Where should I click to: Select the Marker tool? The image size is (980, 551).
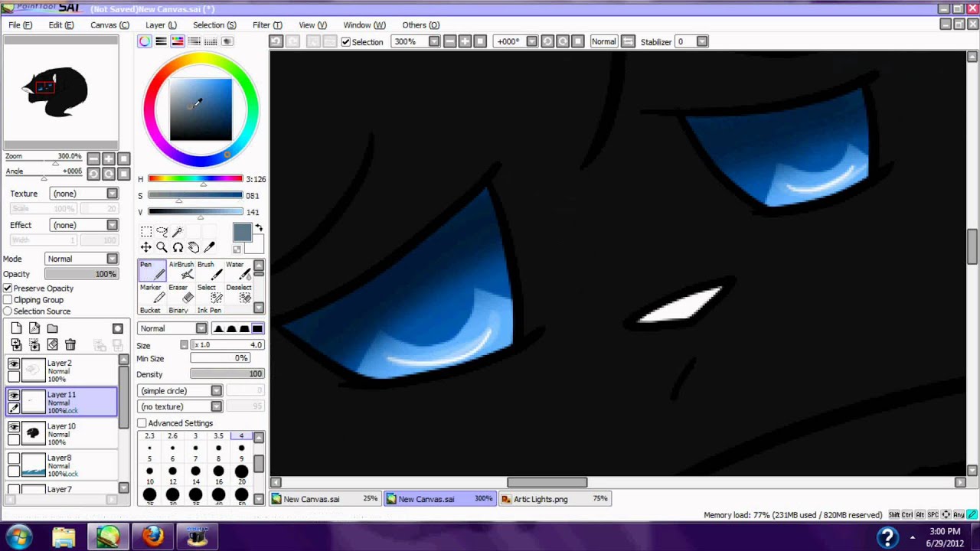(x=152, y=294)
